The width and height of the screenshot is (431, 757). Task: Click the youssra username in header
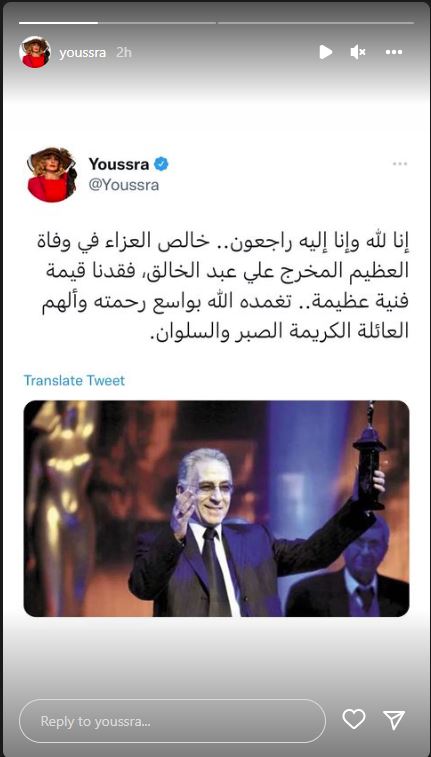point(83,53)
